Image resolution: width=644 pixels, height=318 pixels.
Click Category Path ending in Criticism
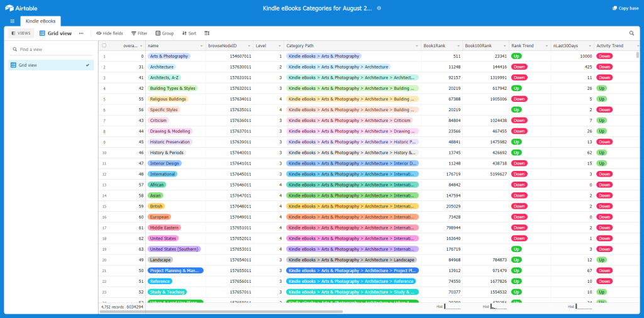pyautogui.click(x=349, y=121)
